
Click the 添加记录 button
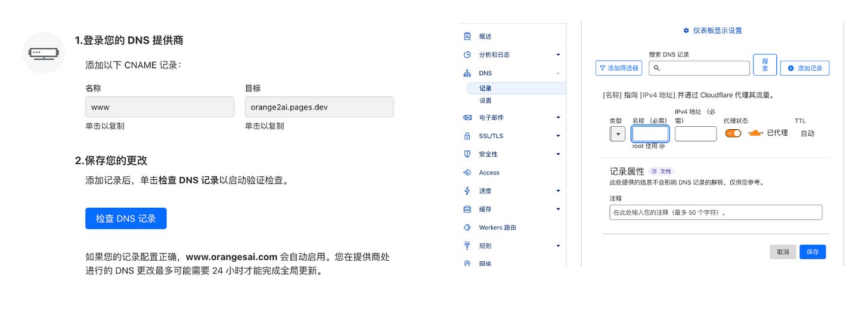click(805, 68)
